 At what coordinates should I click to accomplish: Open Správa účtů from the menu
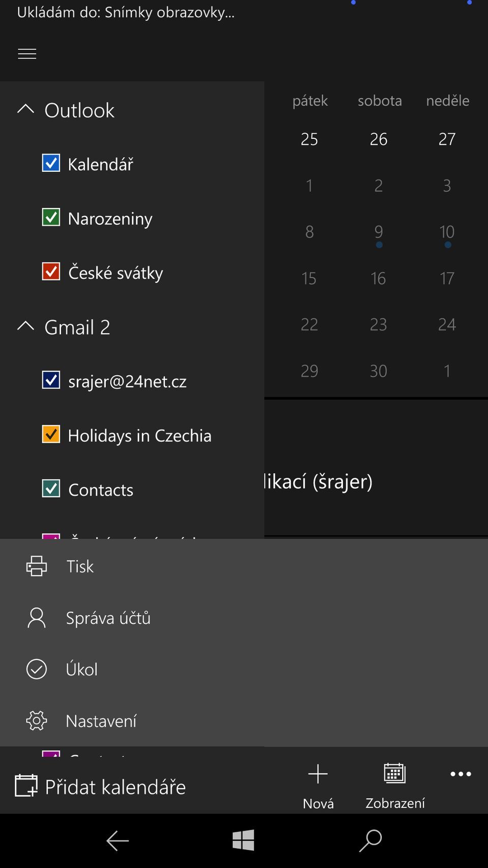108,618
